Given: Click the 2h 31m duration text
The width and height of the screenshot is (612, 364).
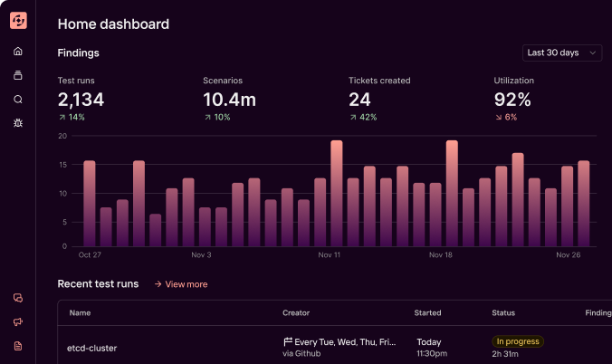Looking at the screenshot, I should (505, 354).
